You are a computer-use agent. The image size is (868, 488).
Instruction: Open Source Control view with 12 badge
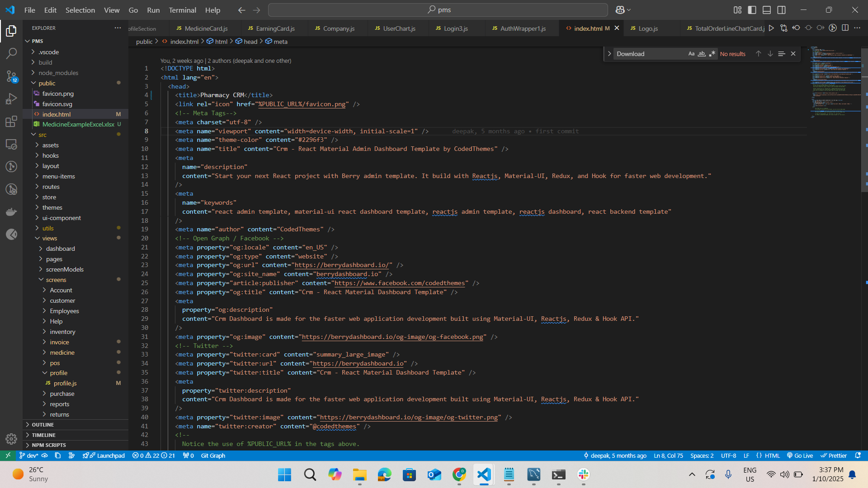[11, 76]
